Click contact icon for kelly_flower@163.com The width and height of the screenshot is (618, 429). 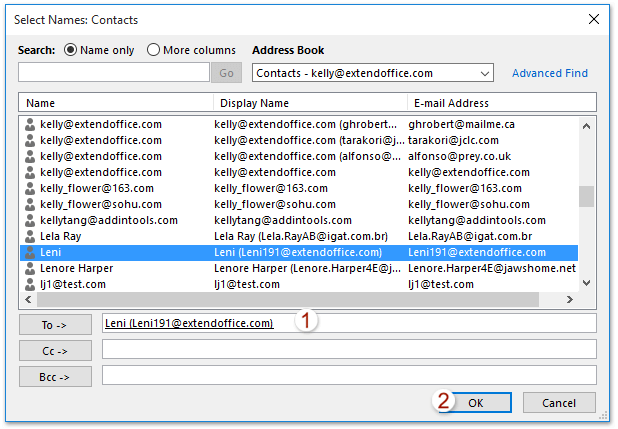coord(30,189)
